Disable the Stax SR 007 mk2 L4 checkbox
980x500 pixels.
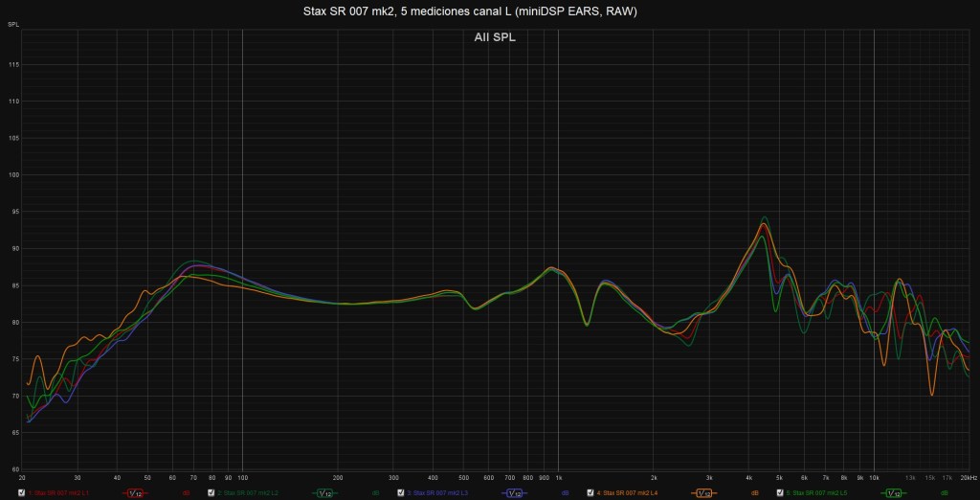click(590, 493)
